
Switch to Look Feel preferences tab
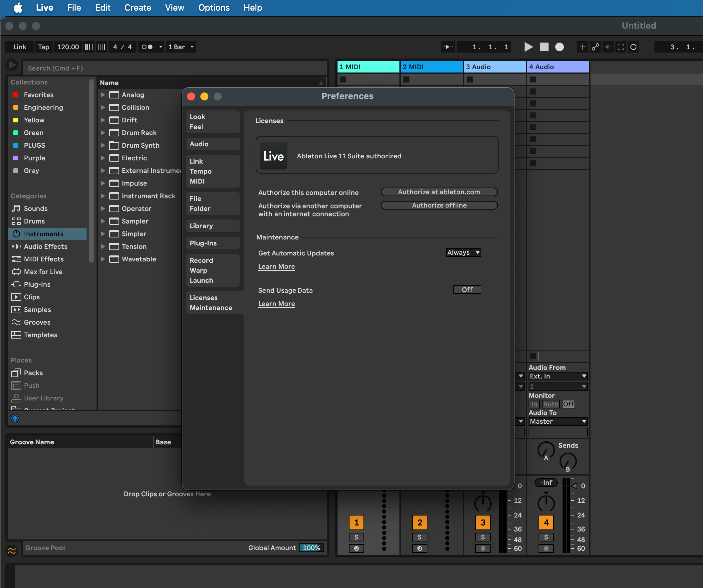(x=213, y=122)
